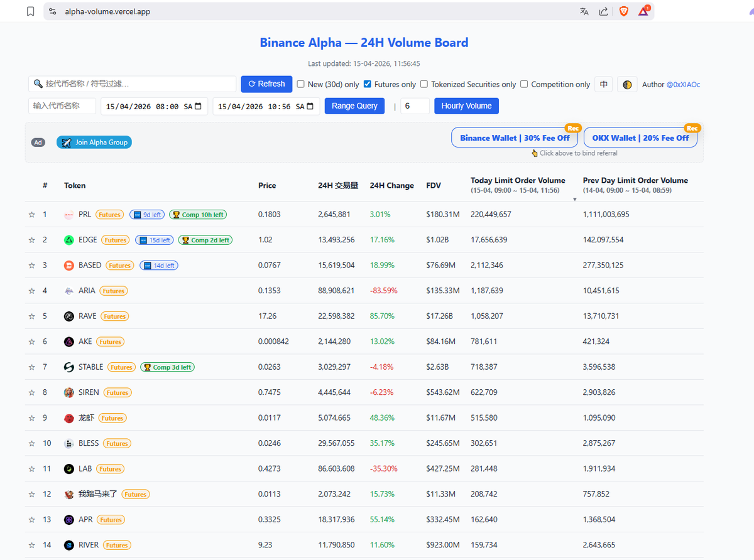Star the 龙虾 token row

coord(31,418)
